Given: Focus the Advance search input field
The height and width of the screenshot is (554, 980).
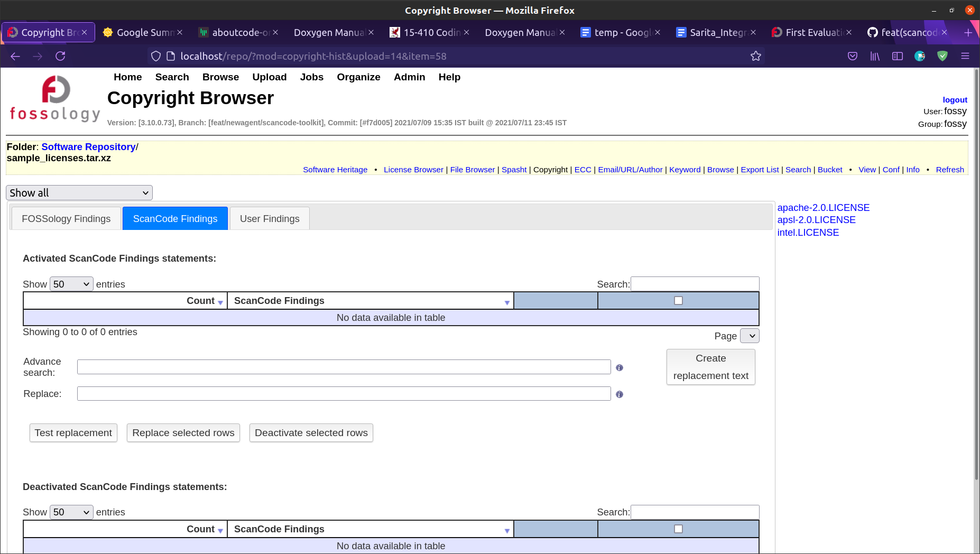Looking at the screenshot, I should [344, 367].
